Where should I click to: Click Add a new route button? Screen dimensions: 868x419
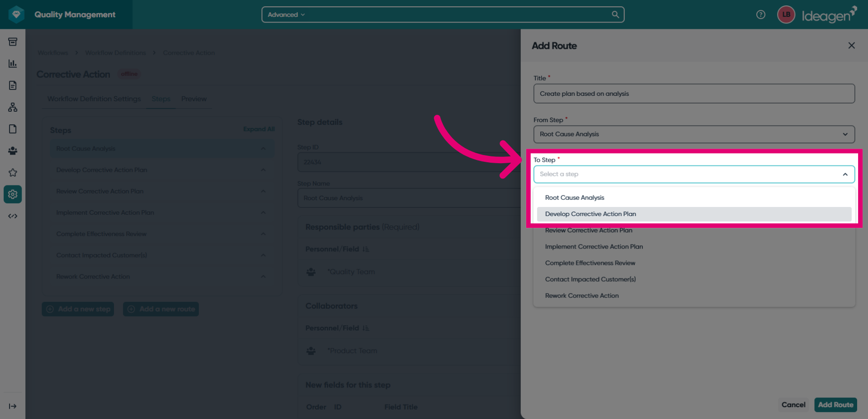coord(161,309)
